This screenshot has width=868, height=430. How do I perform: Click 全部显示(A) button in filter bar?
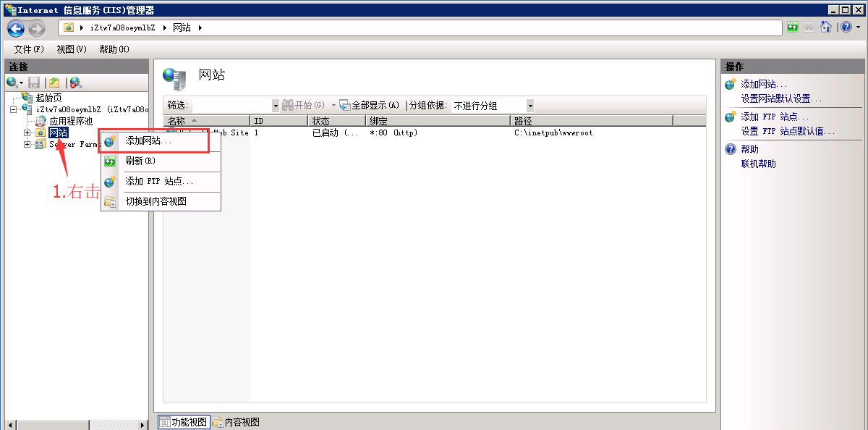(x=370, y=106)
